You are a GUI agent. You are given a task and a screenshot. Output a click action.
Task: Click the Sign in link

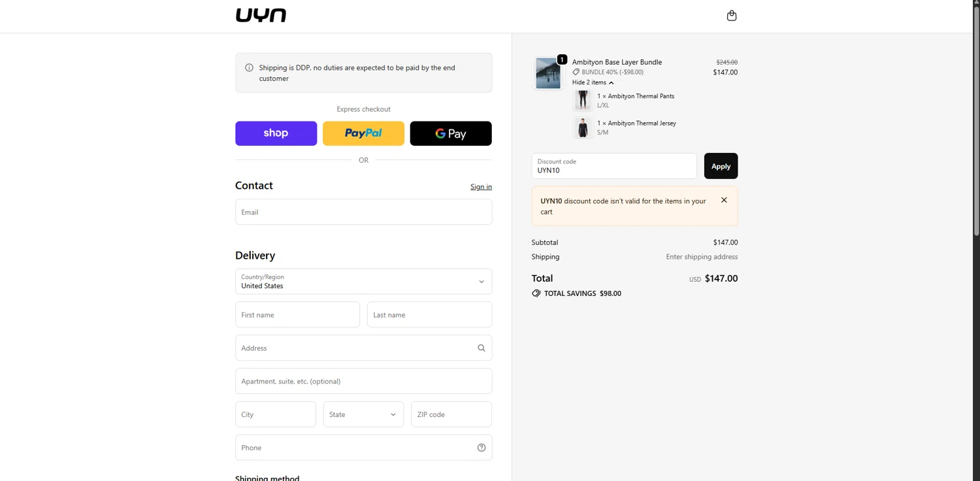click(481, 187)
